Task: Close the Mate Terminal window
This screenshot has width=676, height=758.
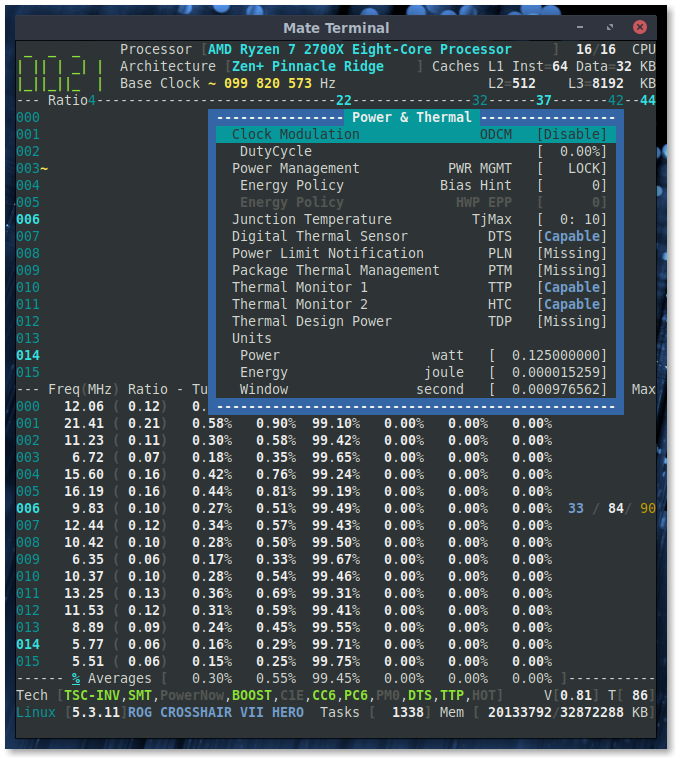Action: pyautogui.click(x=639, y=27)
